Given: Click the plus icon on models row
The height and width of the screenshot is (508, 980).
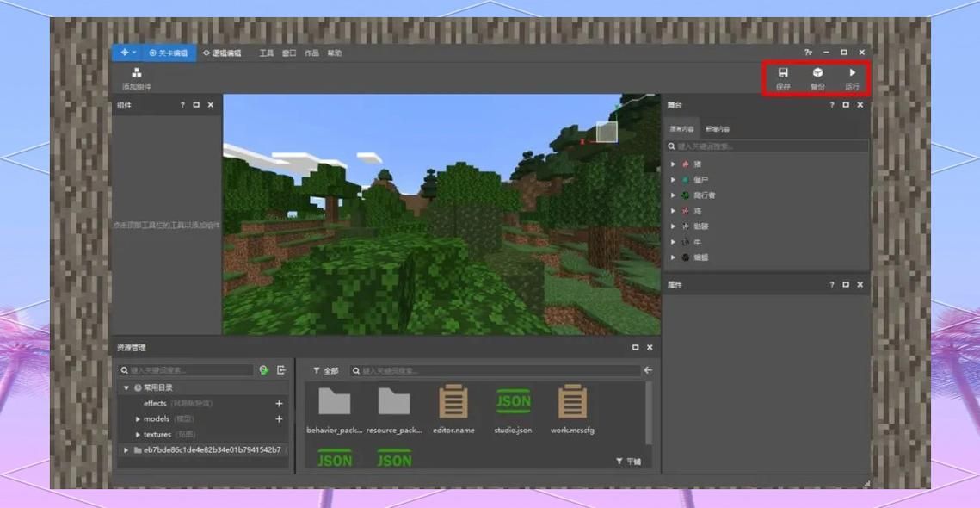Looking at the screenshot, I should pos(280,419).
